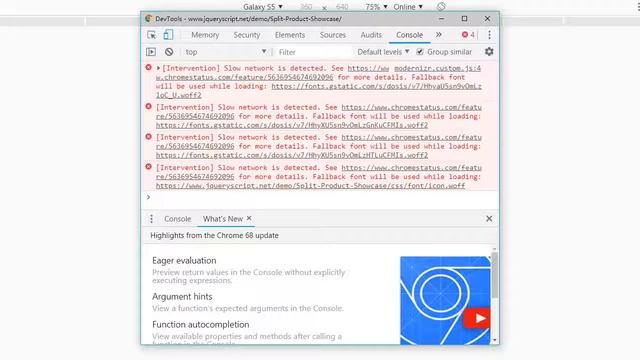The image size is (640, 360).
Task: Click 'Highlights from the Chrome 68 update' text
Action: 214,236
